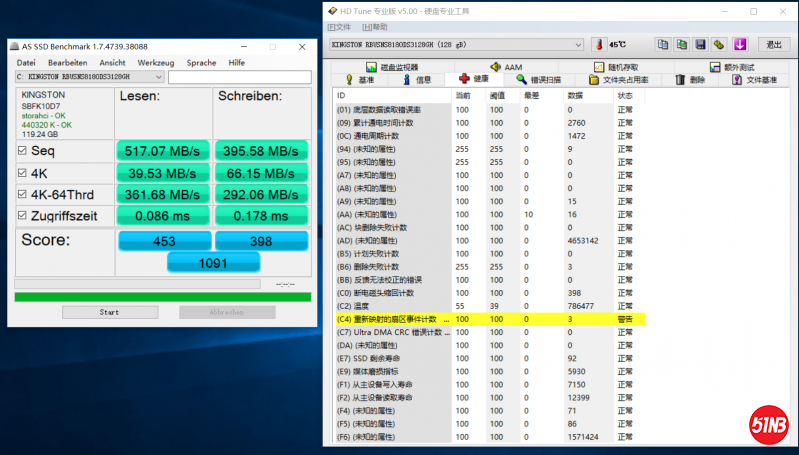Open the Hilfe menu in AS SSD
799x455 pixels.
point(236,63)
